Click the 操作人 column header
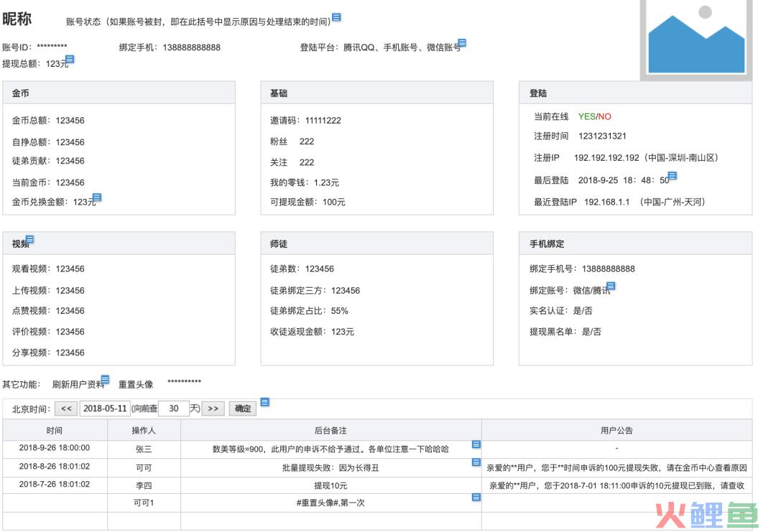The width and height of the screenshot is (776, 532). [x=144, y=431]
